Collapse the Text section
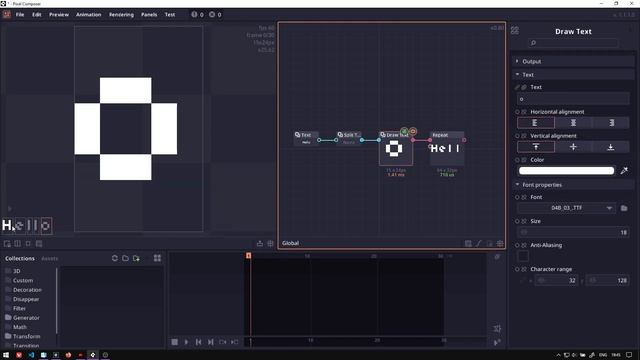 (573, 75)
